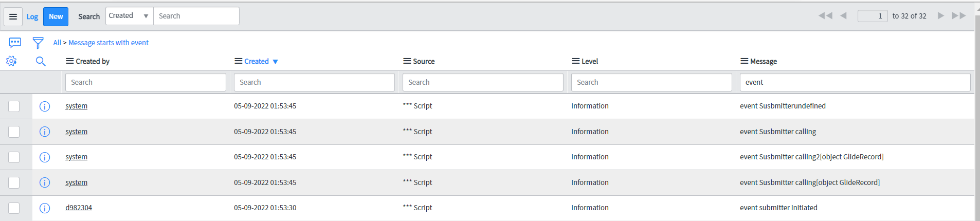Sort by Level column header

(x=590, y=61)
